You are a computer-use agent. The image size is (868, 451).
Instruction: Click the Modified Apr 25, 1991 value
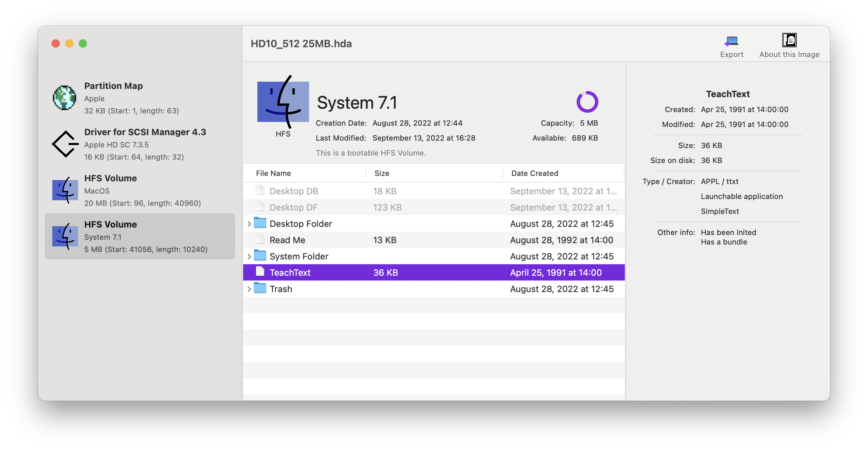pos(744,124)
